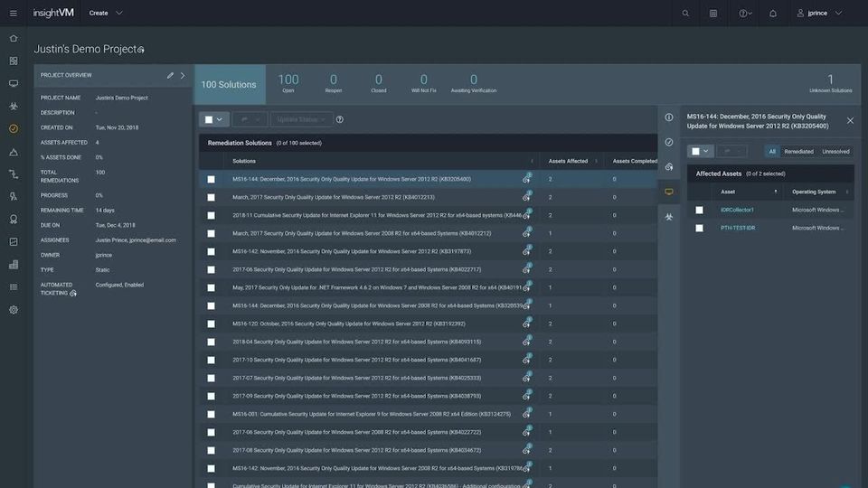Open the help menu dropdown in top bar
Screen dimensions: 868x488
point(745,14)
